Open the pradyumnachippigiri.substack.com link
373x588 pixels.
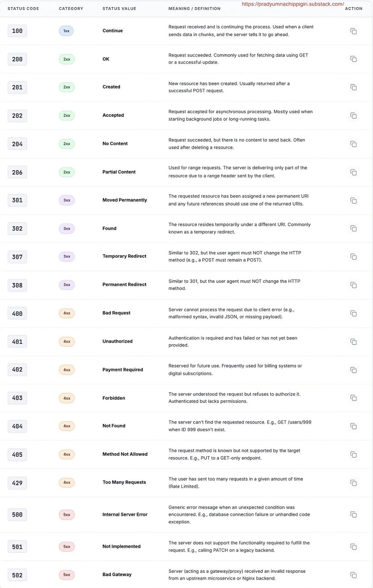[292, 4]
